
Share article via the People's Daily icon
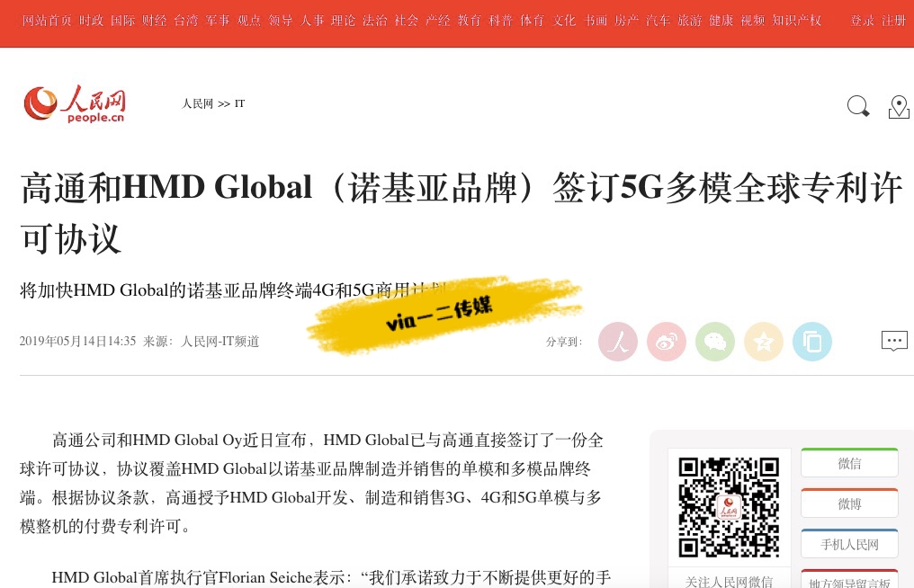[x=618, y=342]
